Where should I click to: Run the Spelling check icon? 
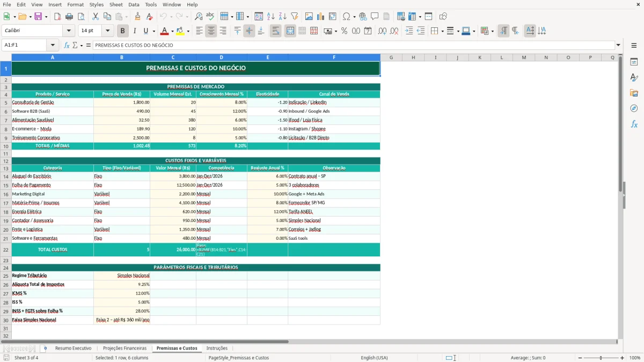click(x=210, y=17)
